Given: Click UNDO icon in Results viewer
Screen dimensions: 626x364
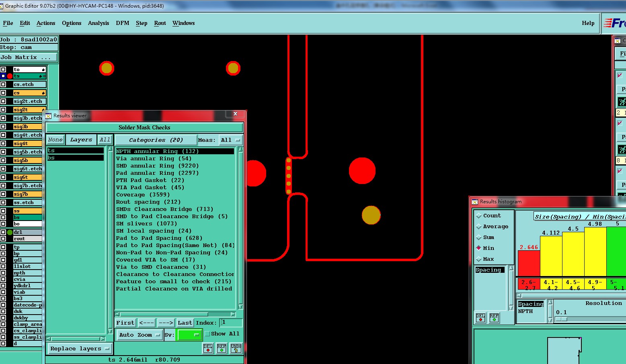Looking at the screenshot, I should (x=236, y=348).
